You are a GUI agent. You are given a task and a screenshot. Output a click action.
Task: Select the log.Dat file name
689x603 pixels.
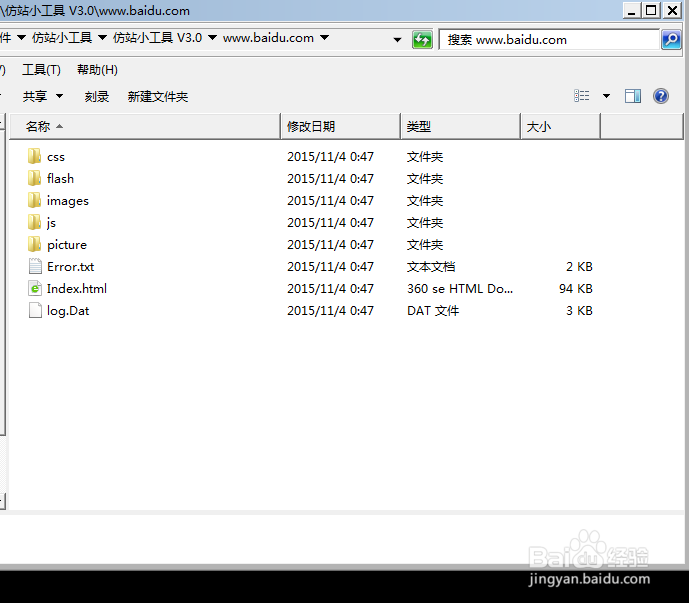coord(68,311)
